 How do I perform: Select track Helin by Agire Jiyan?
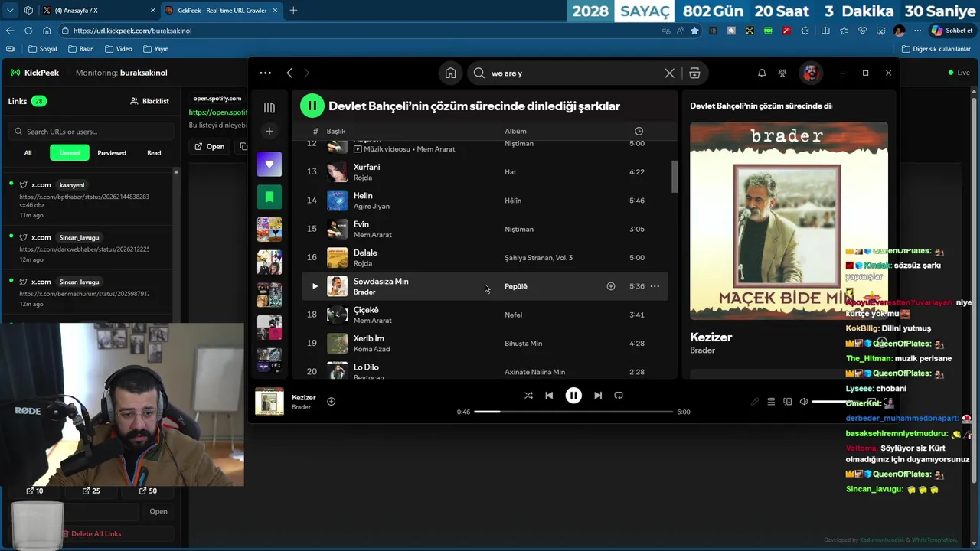tap(485, 201)
